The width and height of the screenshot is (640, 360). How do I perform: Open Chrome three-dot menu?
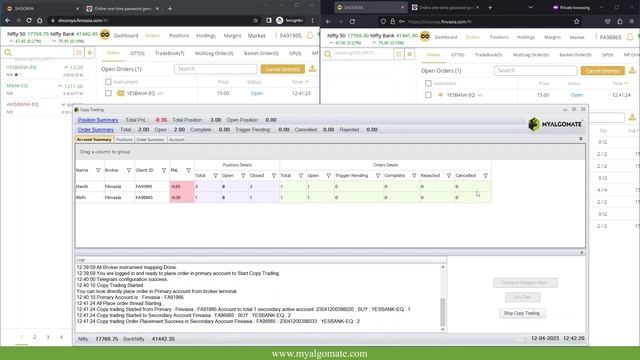point(313,20)
